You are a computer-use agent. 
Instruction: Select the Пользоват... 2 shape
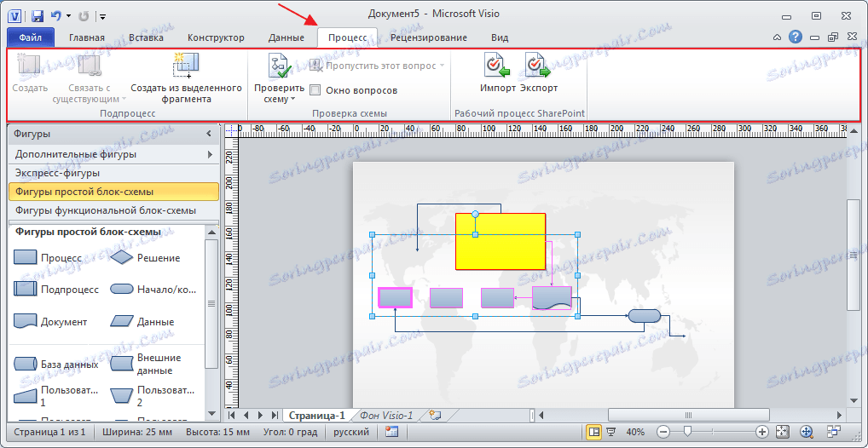coord(153,396)
